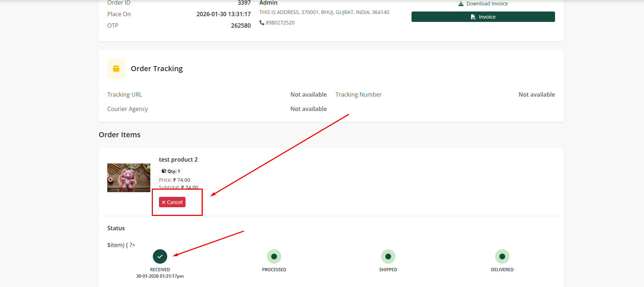Click the test product 2 title
The height and width of the screenshot is (287, 644).
[x=178, y=159]
